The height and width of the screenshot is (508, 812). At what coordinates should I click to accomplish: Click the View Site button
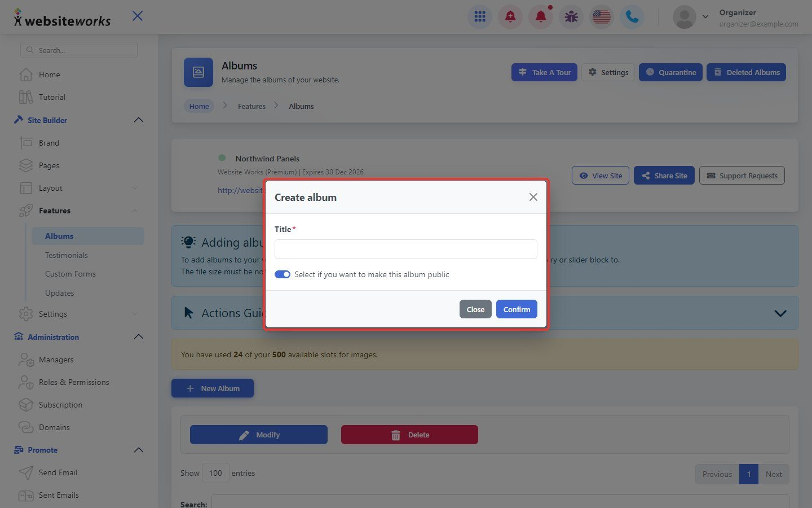tap(601, 176)
